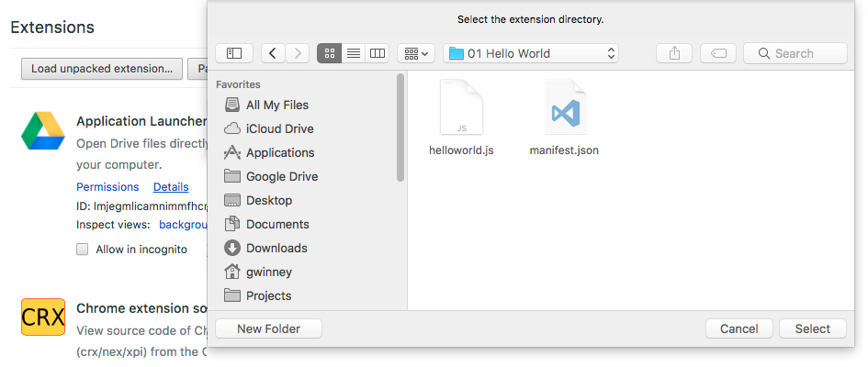Viewport: 868px width, 367px height.
Task: Click the Cancel button
Action: tap(738, 328)
